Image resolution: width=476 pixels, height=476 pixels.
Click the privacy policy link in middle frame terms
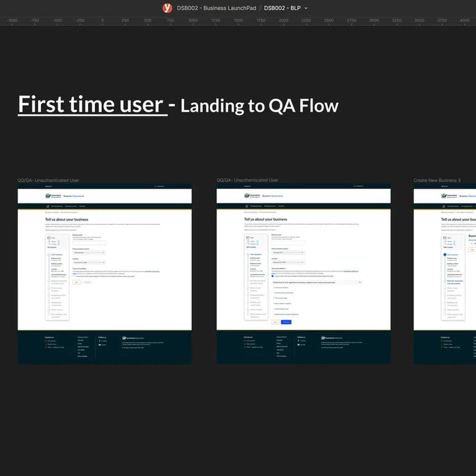(351, 271)
